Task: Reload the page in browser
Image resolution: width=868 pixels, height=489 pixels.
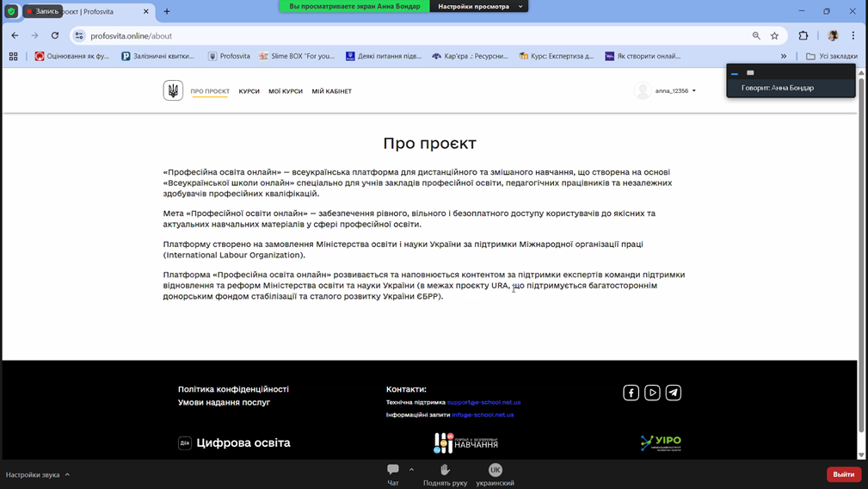Action: [x=55, y=36]
